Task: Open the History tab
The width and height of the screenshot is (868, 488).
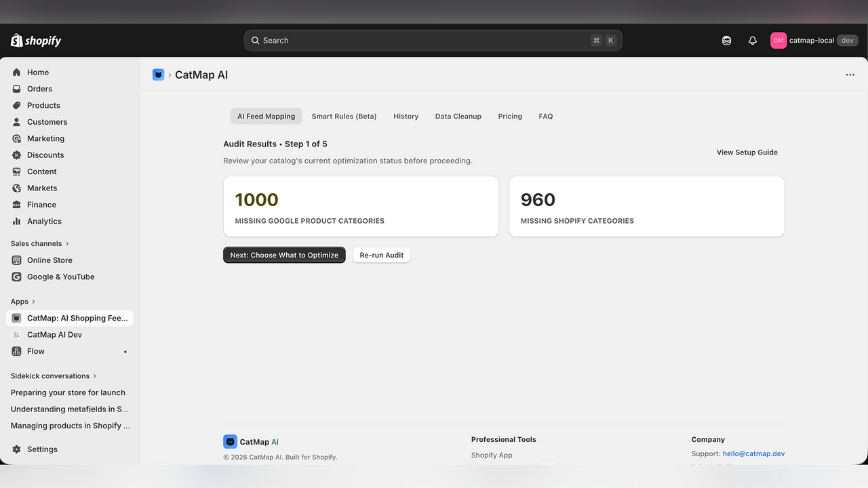Action: (x=406, y=117)
